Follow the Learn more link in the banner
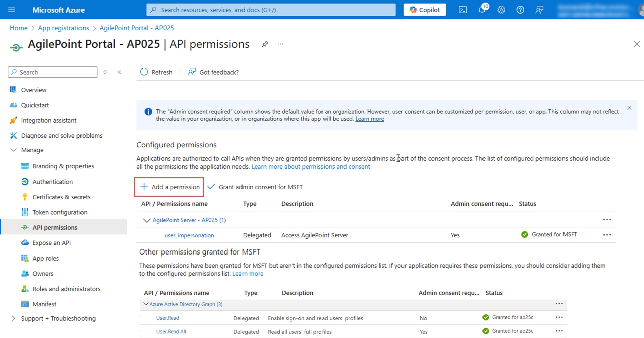The width and height of the screenshot is (644, 338). point(369,119)
